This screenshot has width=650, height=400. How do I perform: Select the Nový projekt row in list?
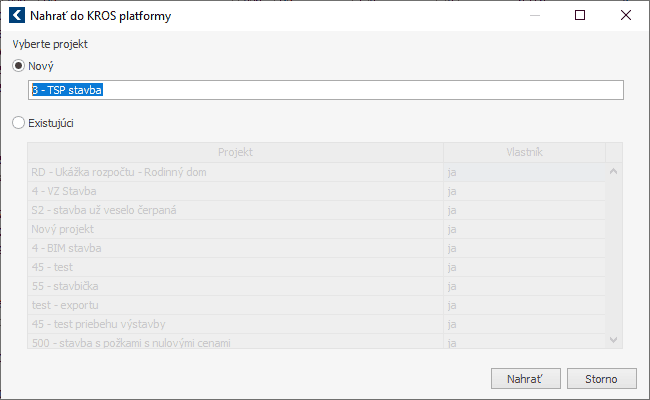317,229
